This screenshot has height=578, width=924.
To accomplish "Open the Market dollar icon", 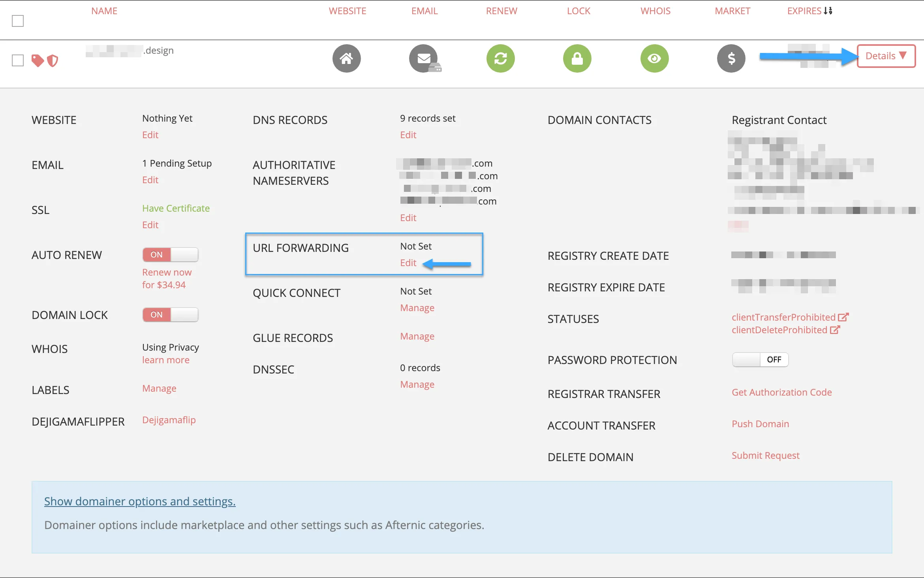I will 731,58.
